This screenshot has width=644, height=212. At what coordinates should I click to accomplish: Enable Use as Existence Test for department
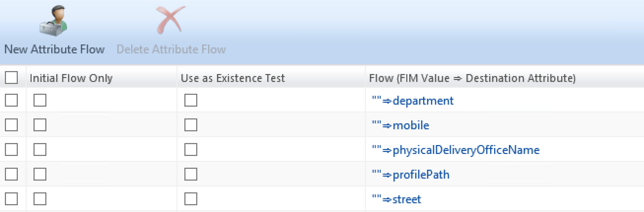tap(191, 100)
